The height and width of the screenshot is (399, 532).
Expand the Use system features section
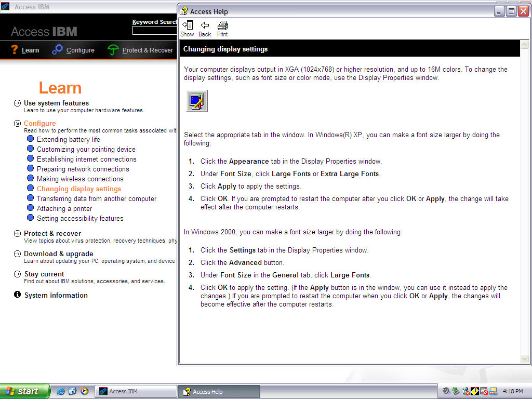click(x=18, y=103)
